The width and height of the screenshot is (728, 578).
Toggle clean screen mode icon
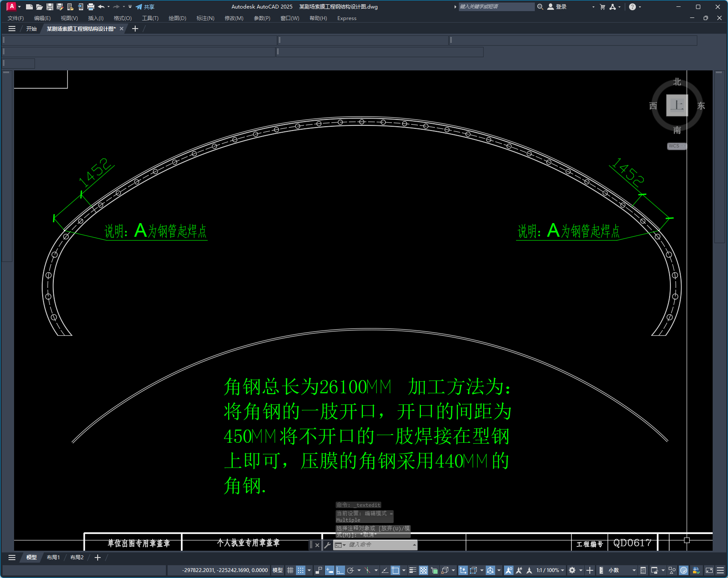pos(709,570)
